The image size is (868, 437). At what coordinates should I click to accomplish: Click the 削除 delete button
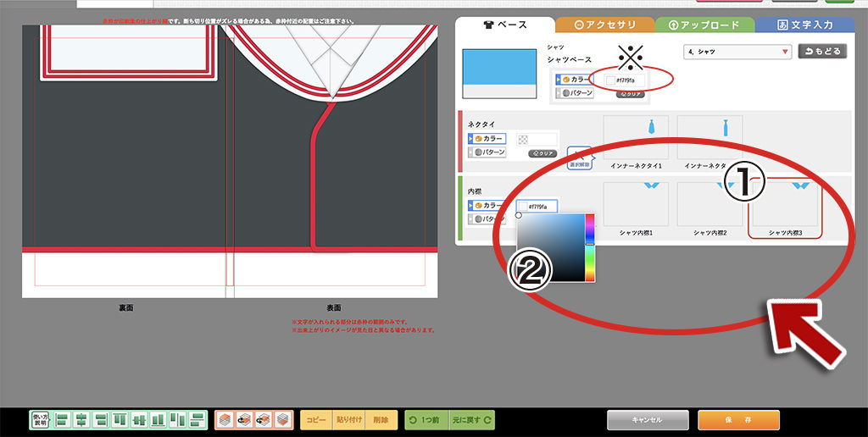381,420
